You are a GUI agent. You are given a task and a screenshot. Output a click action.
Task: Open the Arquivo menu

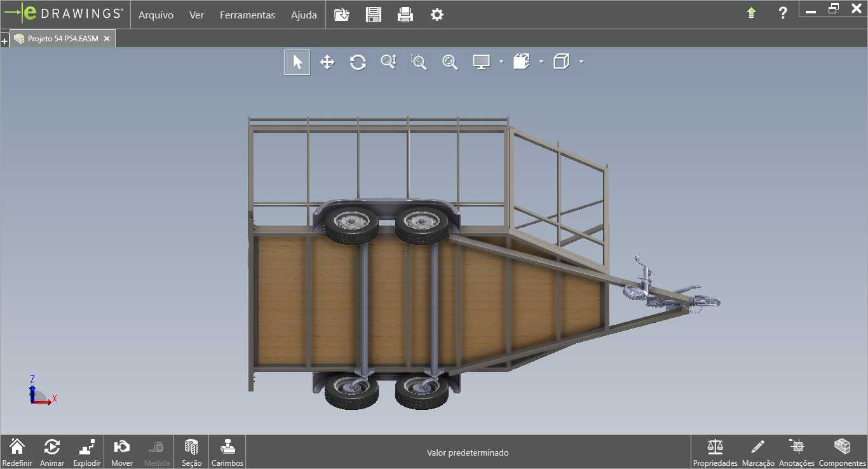pyautogui.click(x=156, y=15)
